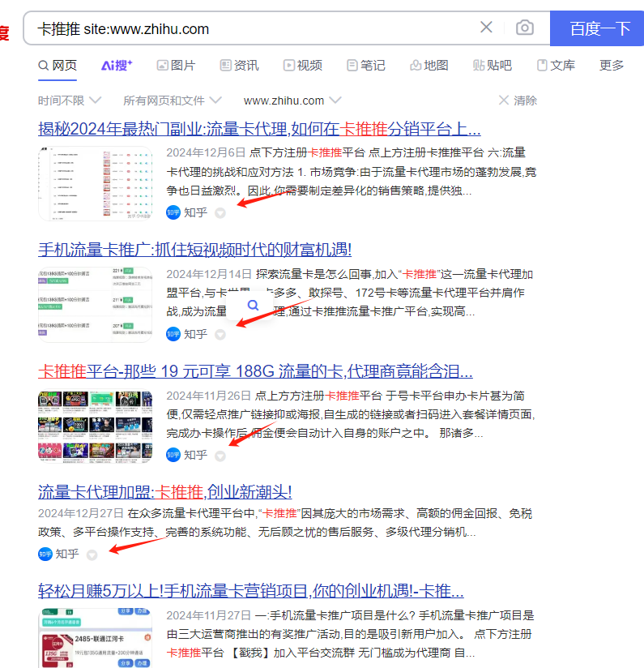The width and height of the screenshot is (644, 668).
Task: Open thumbnail of the 揭秘2024年最热门副业 result
Action: pyautogui.click(x=95, y=183)
